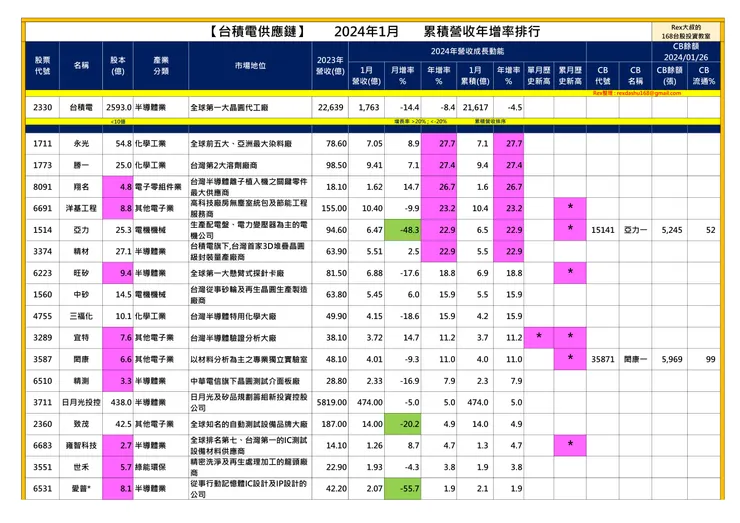Viewport: 740px width, 523px height.
Task: Click the 單月歷史新高 star in 3289 row
Action: tap(538, 338)
